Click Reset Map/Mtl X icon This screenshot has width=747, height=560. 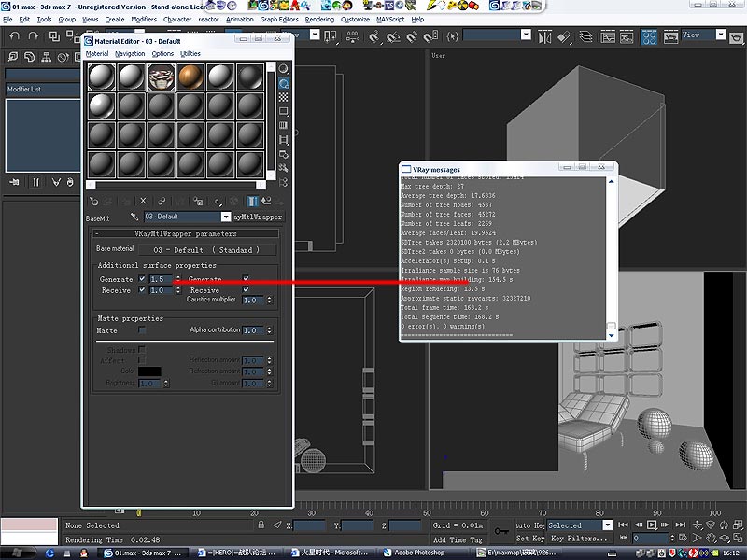coord(143,201)
